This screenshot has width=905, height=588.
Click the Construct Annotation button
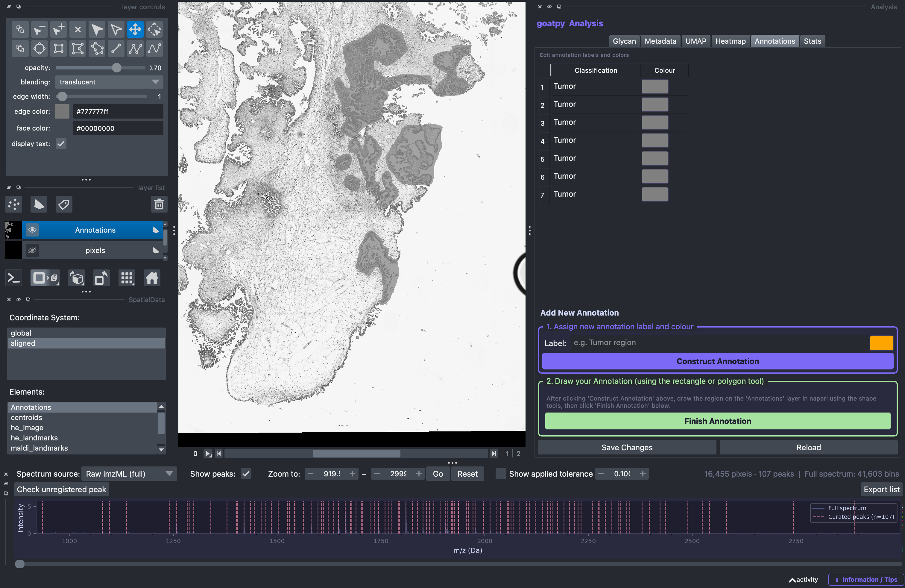718,361
